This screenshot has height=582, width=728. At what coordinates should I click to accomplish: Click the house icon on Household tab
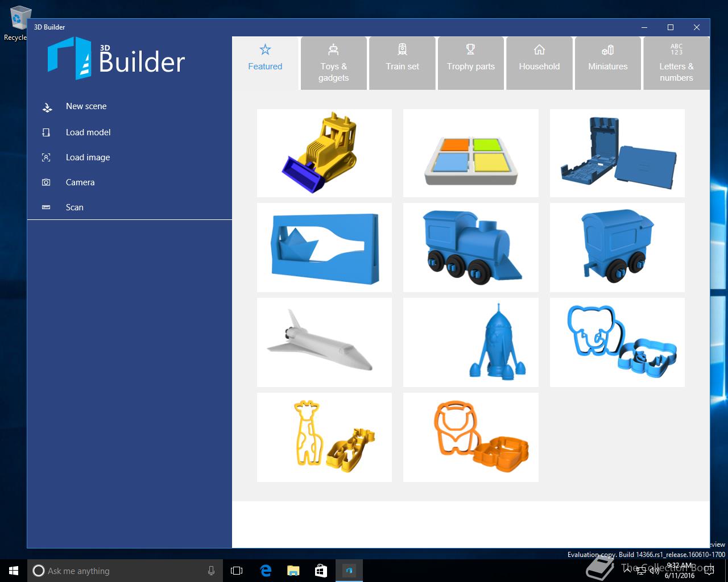(x=539, y=49)
